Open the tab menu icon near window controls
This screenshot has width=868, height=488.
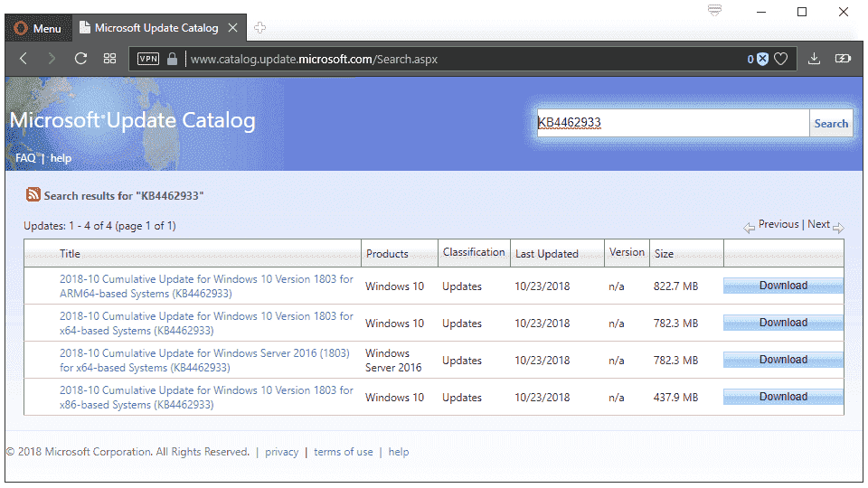coord(714,11)
